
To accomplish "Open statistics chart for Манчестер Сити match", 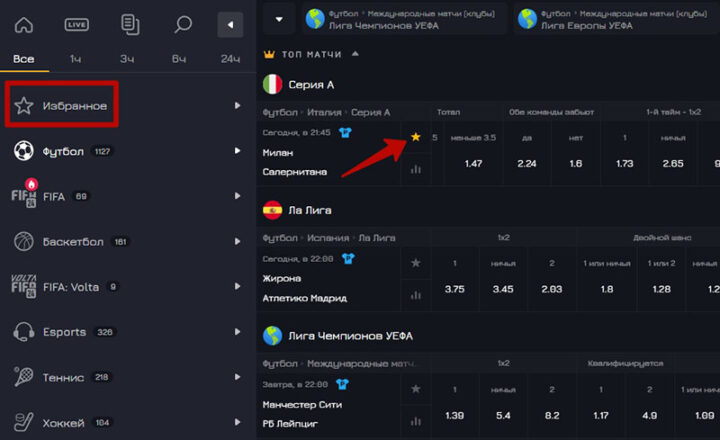I will (416, 421).
